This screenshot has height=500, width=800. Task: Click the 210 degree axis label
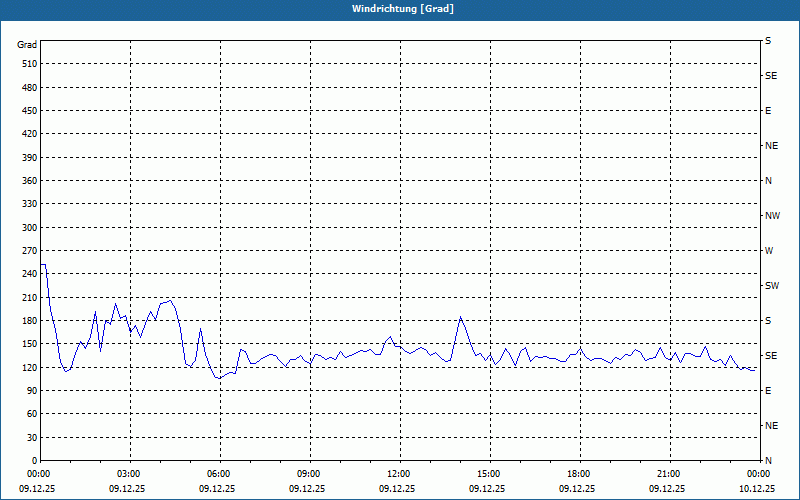tap(30, 297)
